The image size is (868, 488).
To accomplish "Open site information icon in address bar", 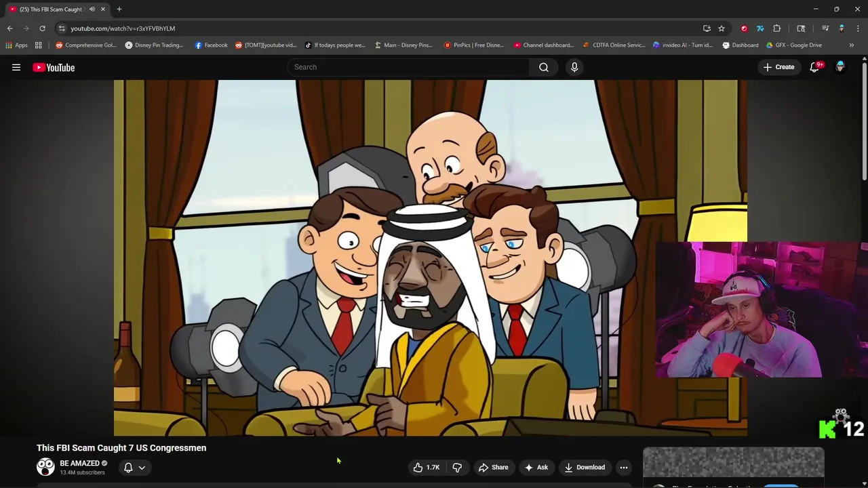I will [62, 28].
